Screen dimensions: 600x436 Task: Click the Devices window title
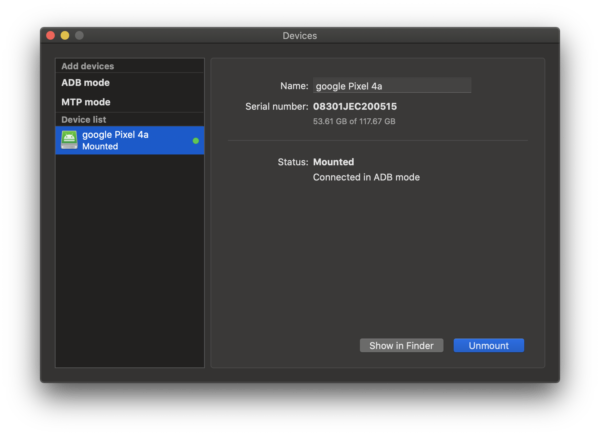[x=300, y=36]
